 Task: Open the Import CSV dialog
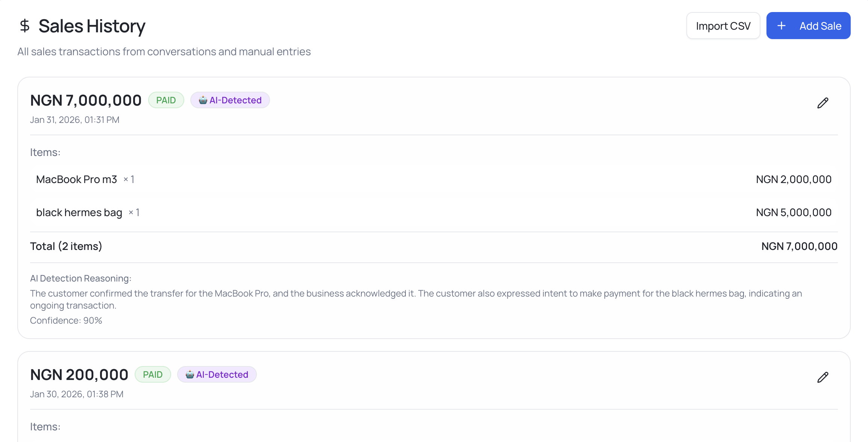pos(723,26)
